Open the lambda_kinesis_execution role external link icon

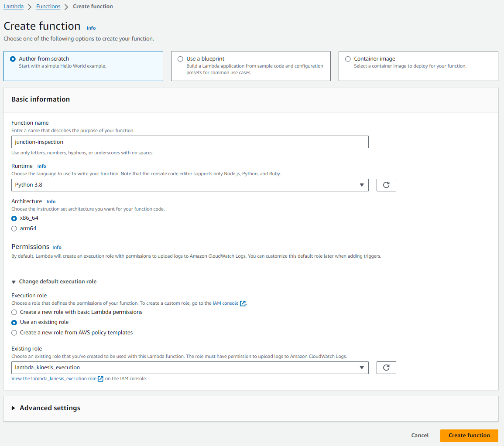coord(100,378)
